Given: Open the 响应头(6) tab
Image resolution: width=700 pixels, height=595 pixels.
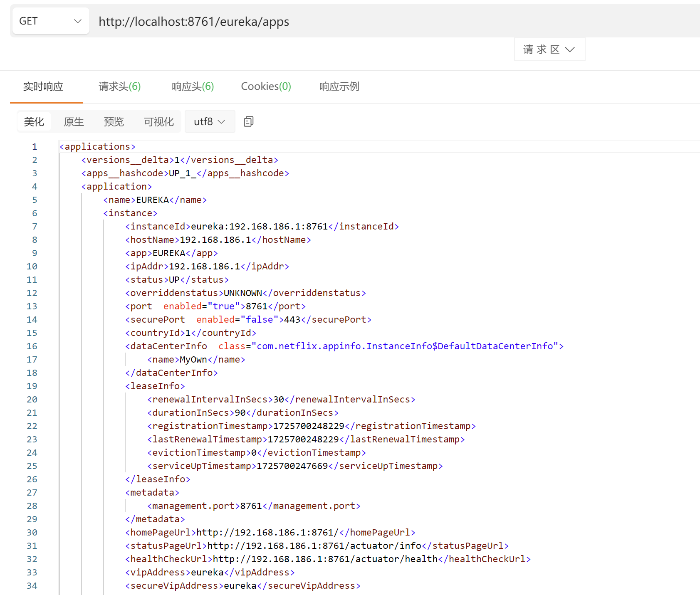Looking at the screenshot, I should [x=193, y=86].
